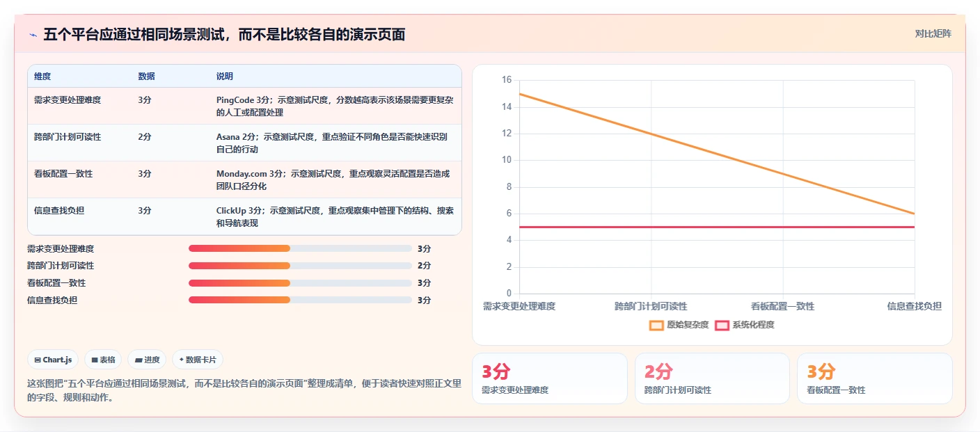Click the 2分 value beside 跨部门计划可读性 bar
Image resolution: width=980 pixels, height=432 pixels.
(424, 266)
